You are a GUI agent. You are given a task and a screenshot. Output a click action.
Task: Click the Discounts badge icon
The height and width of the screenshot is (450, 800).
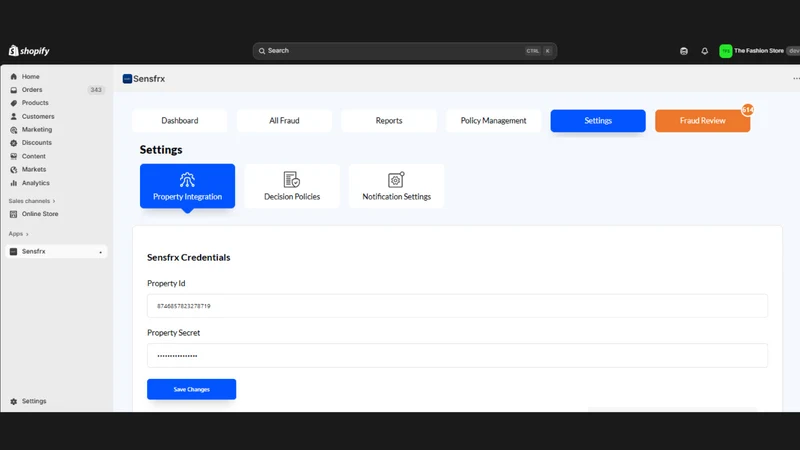(14, 143)
